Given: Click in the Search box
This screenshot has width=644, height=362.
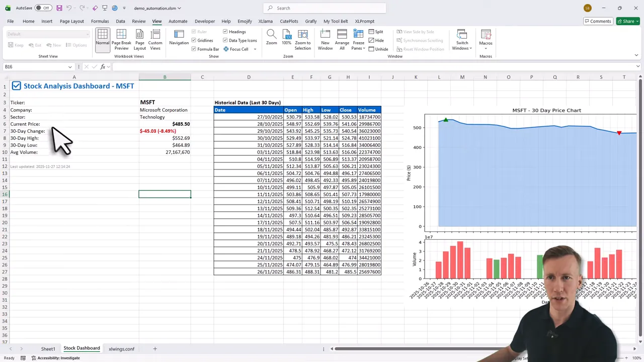Looking at the screenshot, I should 325,8.
